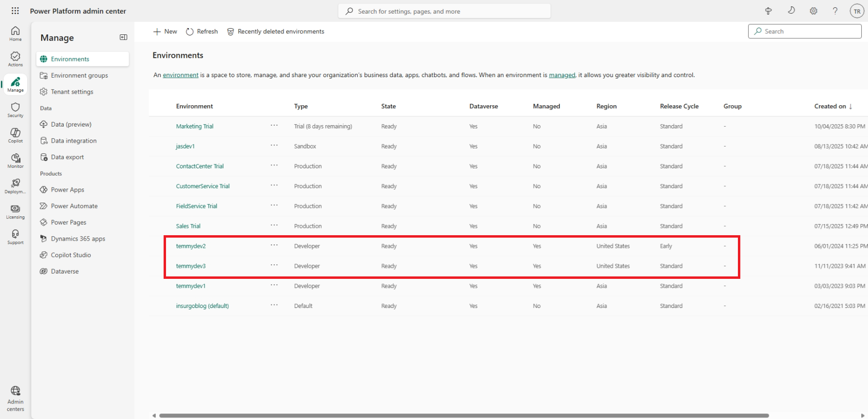Open the help question mark
Image resolution: width=868 pixels, height=419 pixels.
(x=835, y=11)
